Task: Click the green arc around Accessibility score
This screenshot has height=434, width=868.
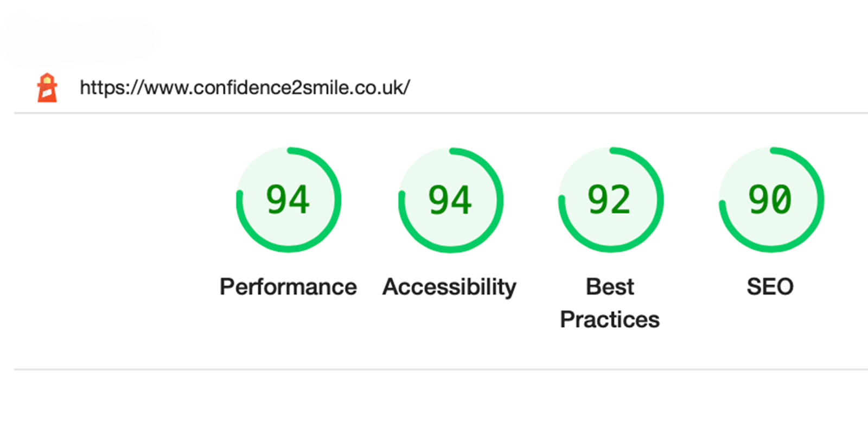Action: 499,200
